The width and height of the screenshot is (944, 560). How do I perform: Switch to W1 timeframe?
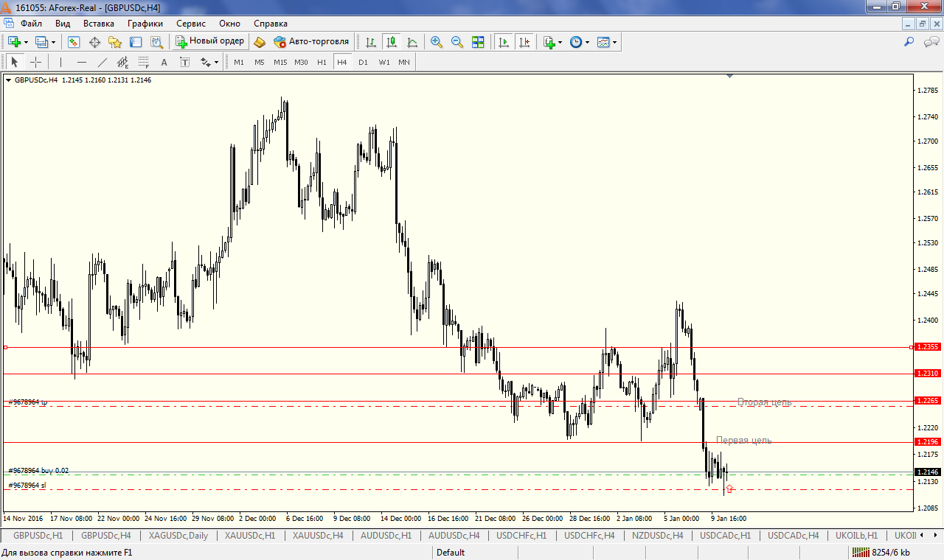[x=384, y=62]
